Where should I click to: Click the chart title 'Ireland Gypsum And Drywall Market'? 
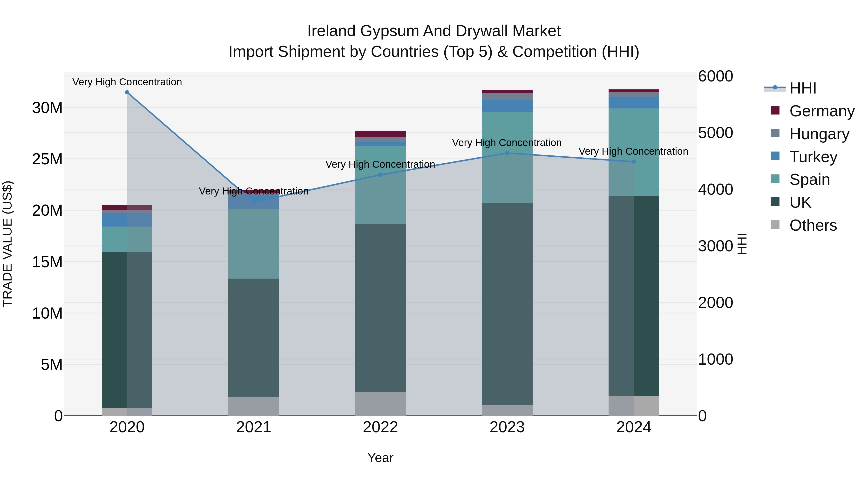coord(434,31)
